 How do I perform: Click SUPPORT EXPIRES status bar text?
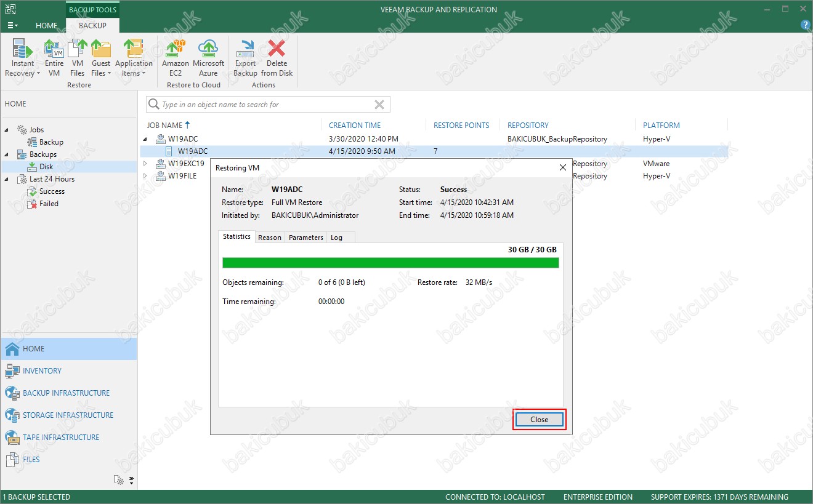(719, 497)
